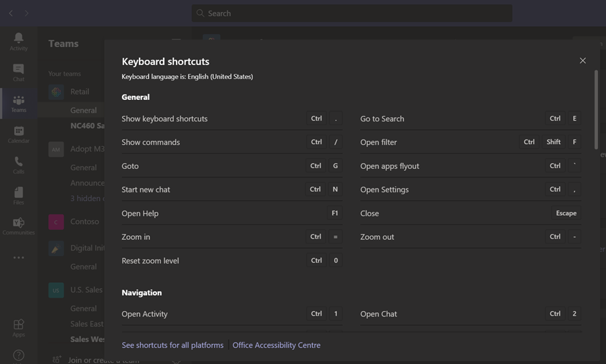
Task: Click the Shift key label
Action: 554,142
